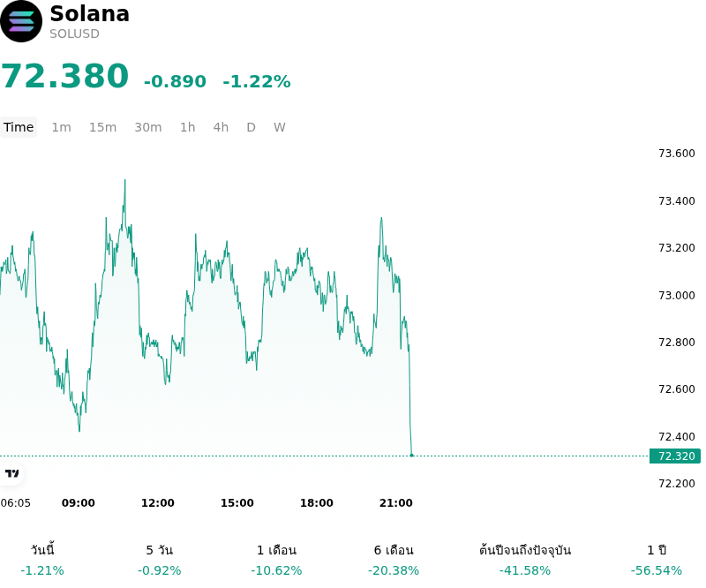The width and height of the screenshot is (706, 588).
Task: Choose the 30m interval
Action: (148, 127)
